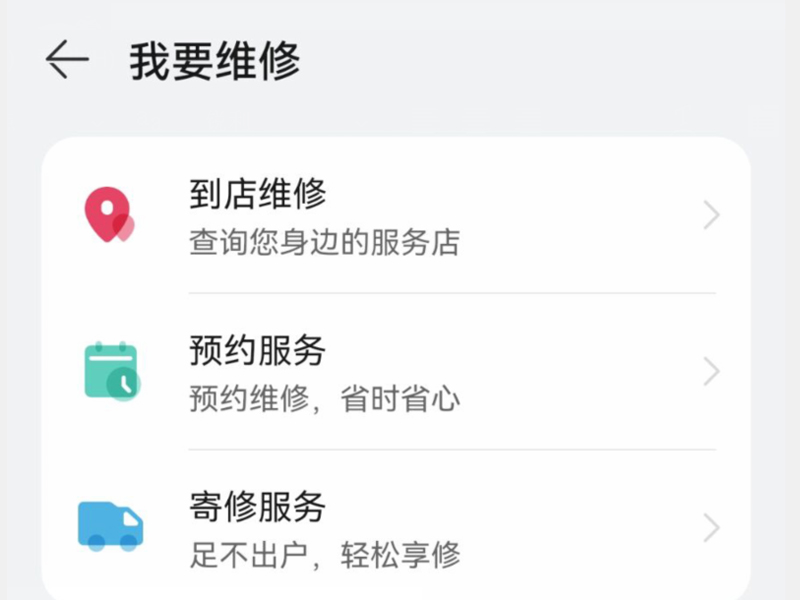Expand the 到店维修 chevron arrow

point(711,215)
